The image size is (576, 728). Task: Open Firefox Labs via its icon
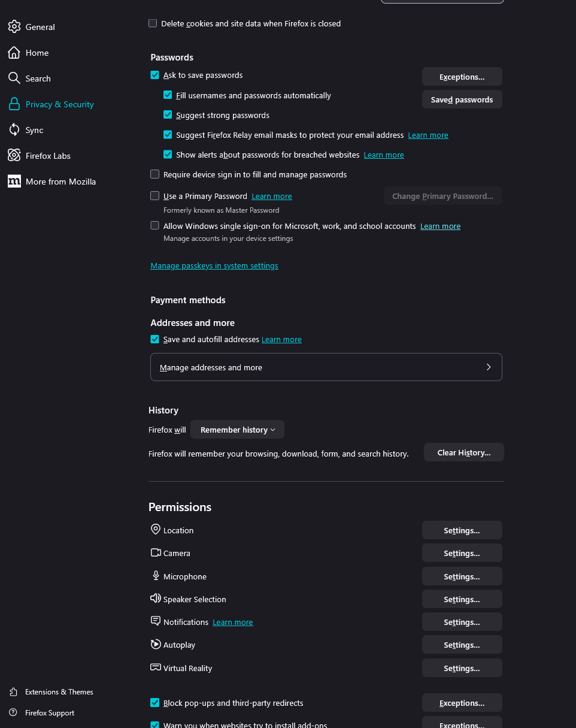(x=14, y=156)
